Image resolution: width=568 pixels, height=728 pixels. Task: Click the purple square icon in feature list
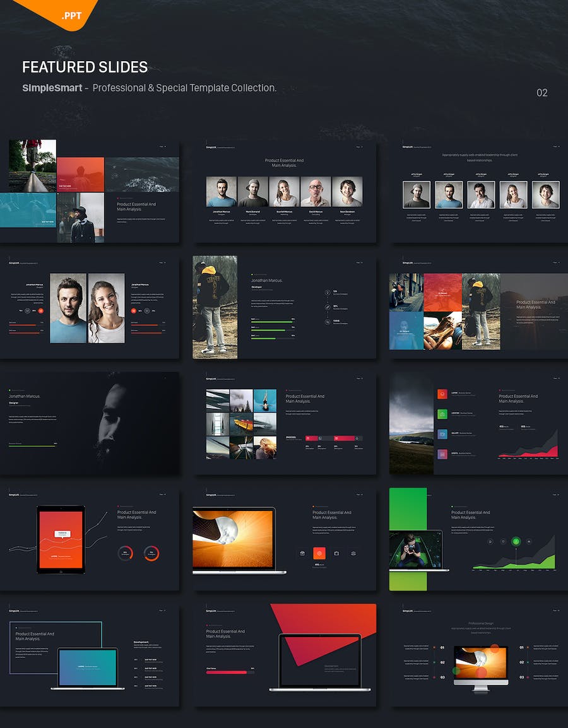(x=442, y=454)
